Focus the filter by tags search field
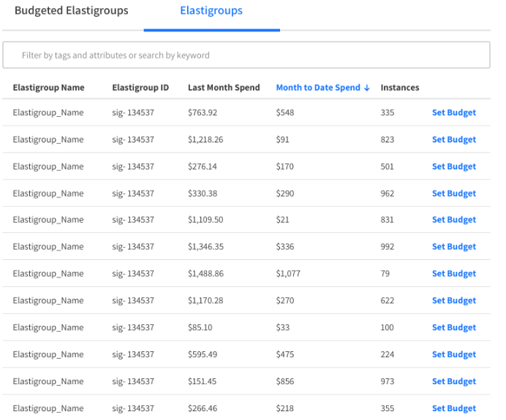The height and width of the screenshot is (420, 506). click(246, 55)
